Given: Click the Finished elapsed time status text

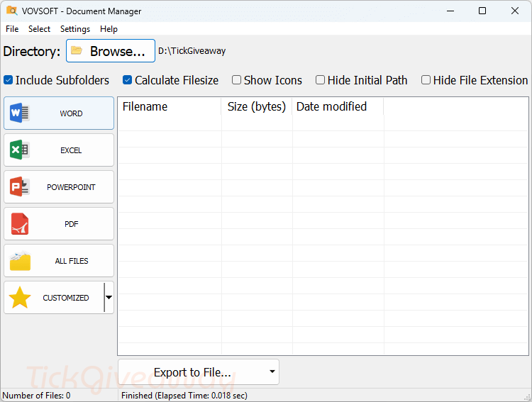Looking at the screenshot, I should point(184,396).
